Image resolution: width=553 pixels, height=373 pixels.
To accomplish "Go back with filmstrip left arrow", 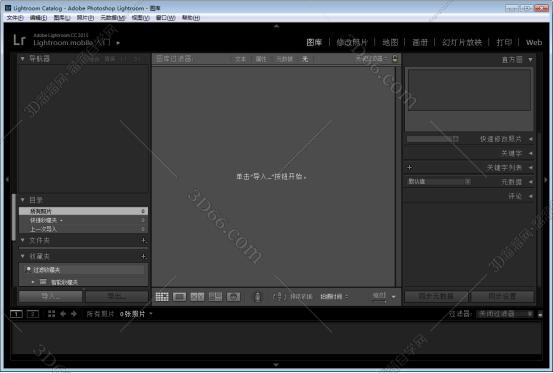I will [63, 314].
